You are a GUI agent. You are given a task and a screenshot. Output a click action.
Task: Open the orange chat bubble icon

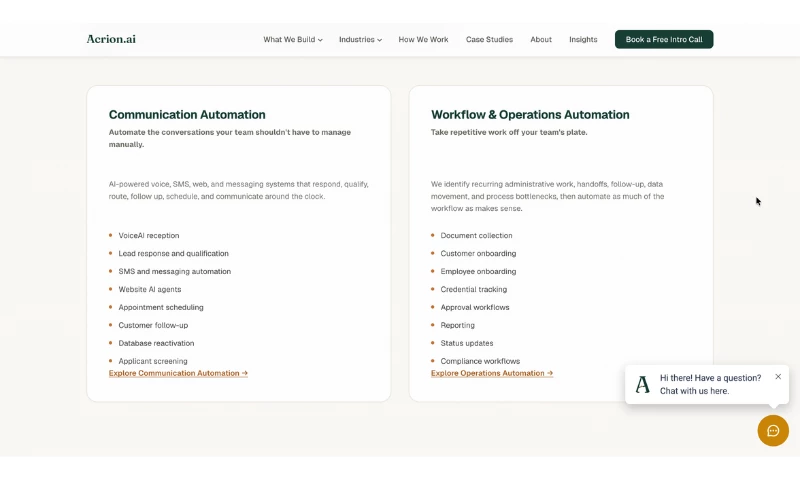point(773,431)
